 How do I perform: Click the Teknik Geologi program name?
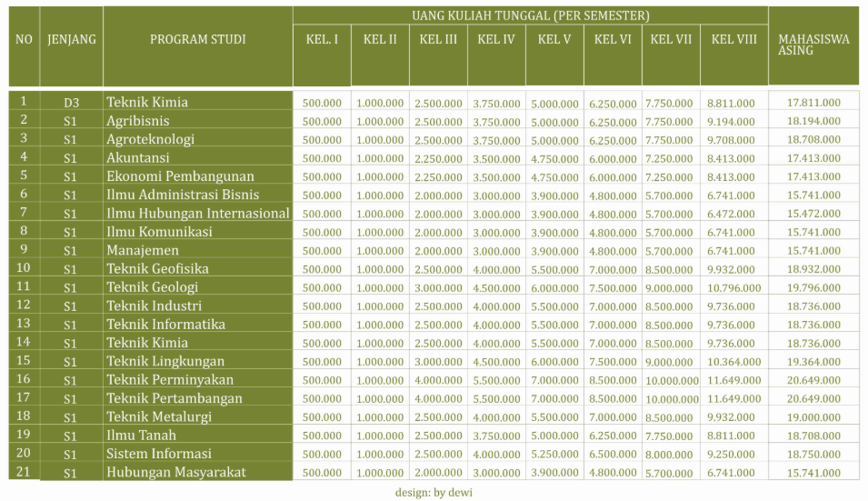point(152,286)
